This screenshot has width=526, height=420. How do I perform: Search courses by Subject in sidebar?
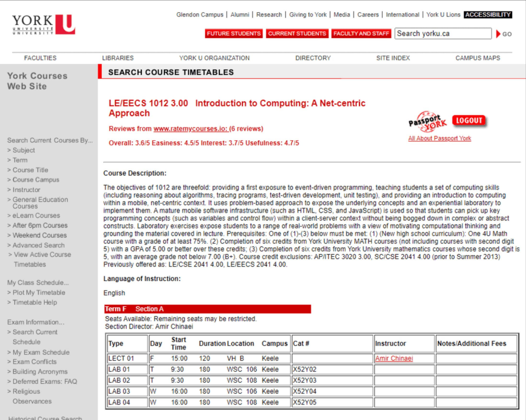coord(24,150)
